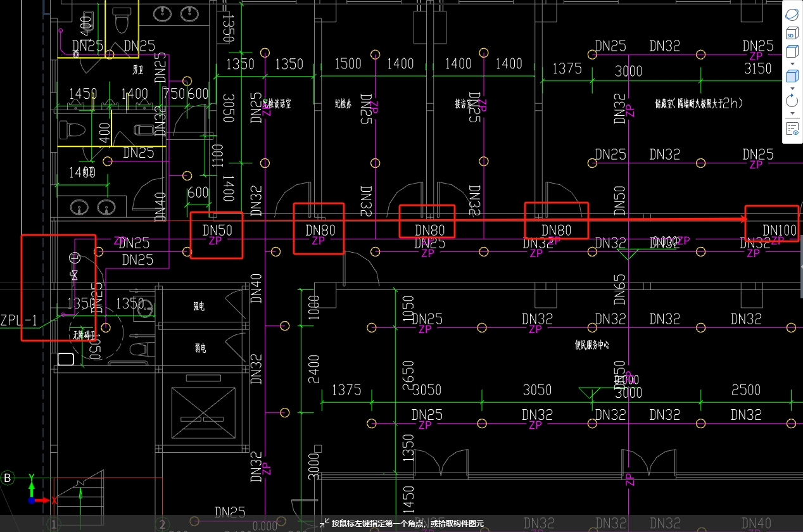Click the rotate view circular arrow icon

(792, 101)
